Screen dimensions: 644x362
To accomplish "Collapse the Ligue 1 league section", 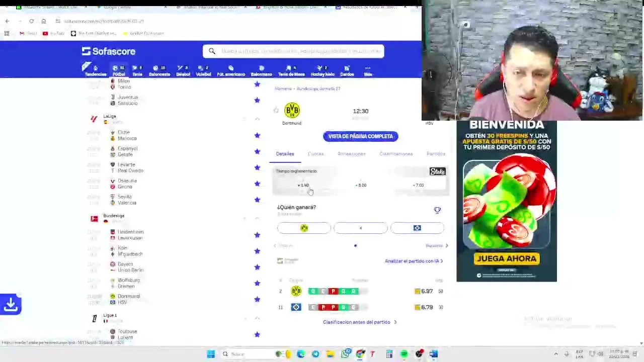I will 257,318.
